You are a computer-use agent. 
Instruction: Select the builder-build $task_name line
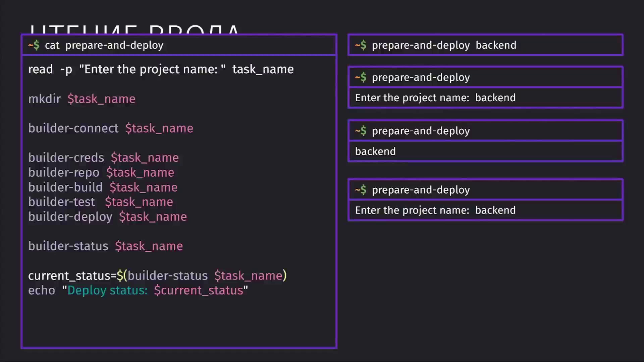click(x=103, y=187)
